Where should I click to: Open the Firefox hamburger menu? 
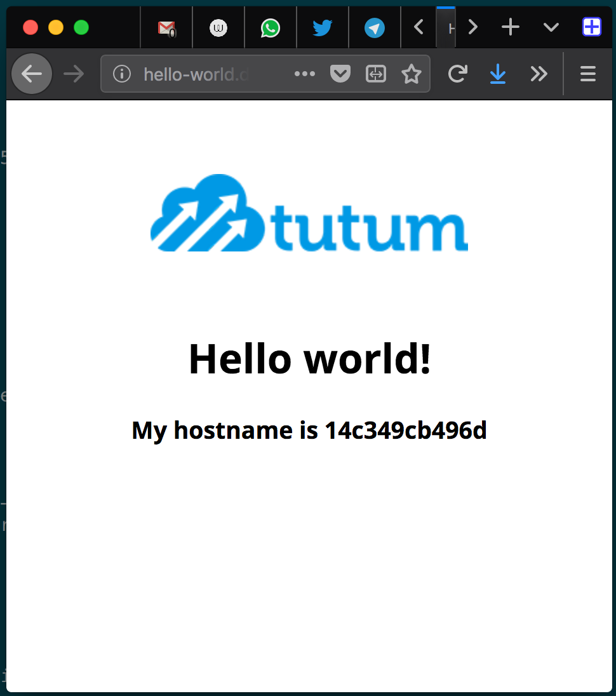tap(588, 74)
